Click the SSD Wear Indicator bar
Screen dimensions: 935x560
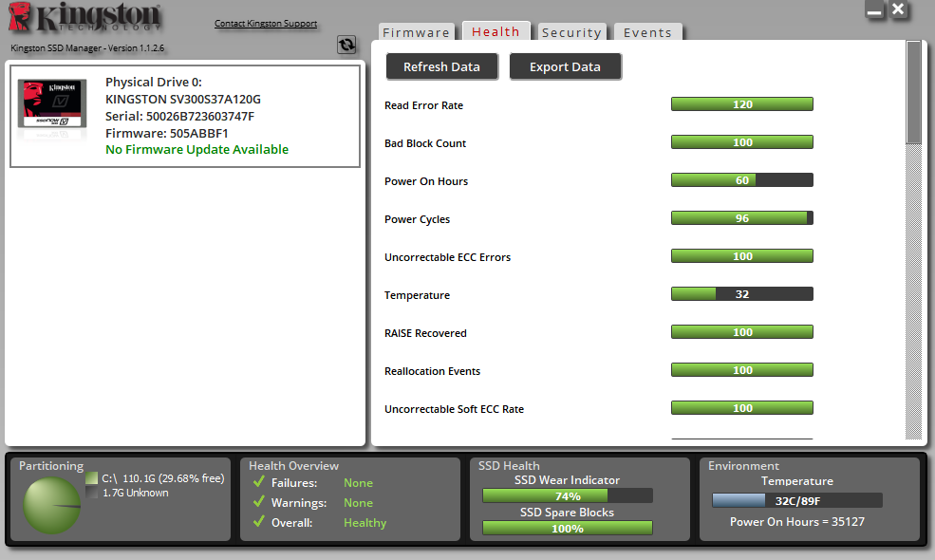coord(567,495)
